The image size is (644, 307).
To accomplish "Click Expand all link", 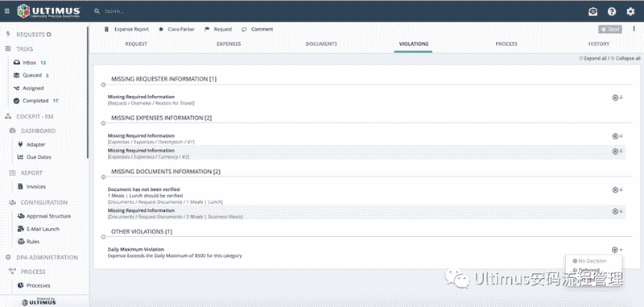I will click(x=592, y=58).
